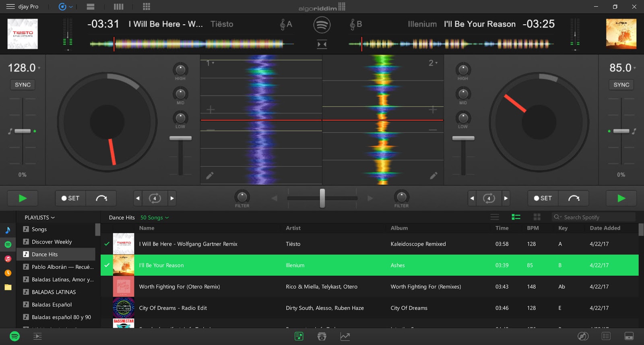The height and width of the screenshot is (345, 644).
Task: Click the right deck tempo slider handle
Action: coord(621,131)
